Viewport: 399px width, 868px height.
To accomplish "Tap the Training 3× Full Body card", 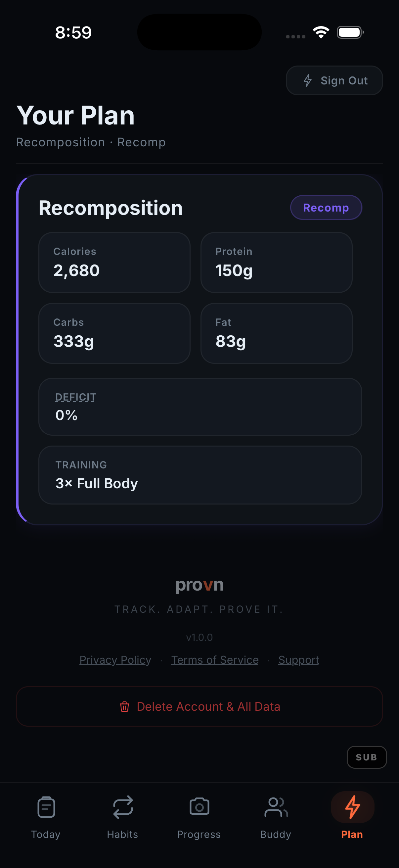I will click(x=200, y=475).
